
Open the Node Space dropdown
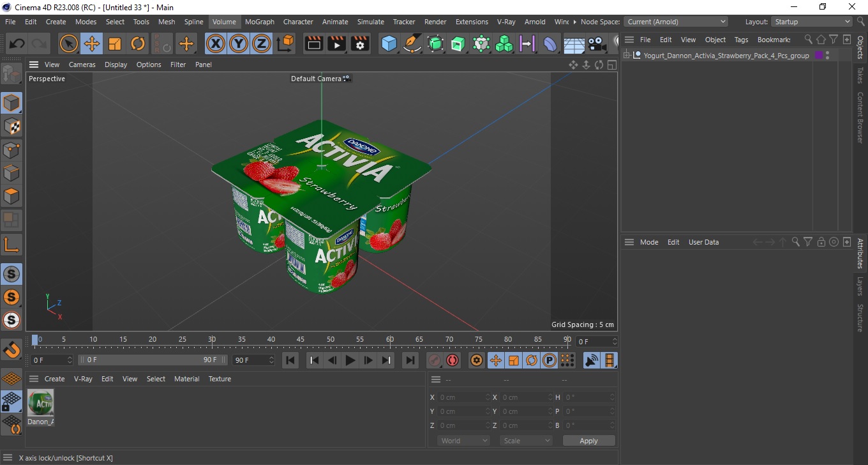(677, 22)
